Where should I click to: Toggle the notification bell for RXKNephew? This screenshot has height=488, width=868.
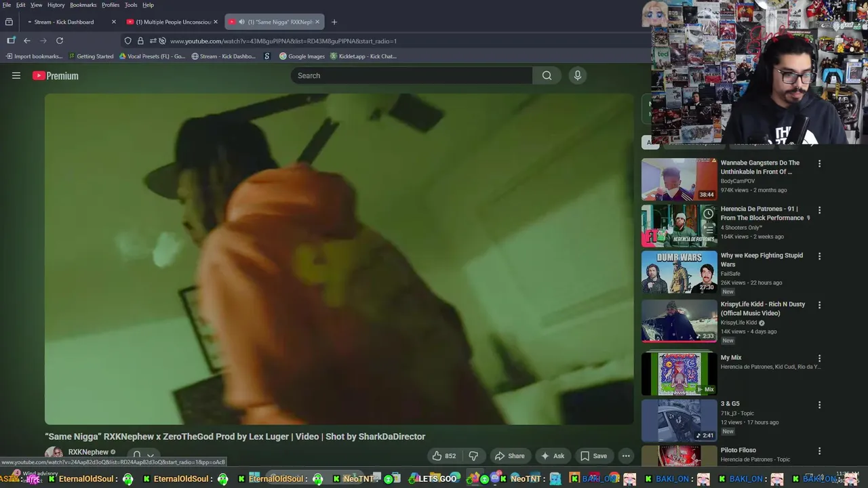137,455
